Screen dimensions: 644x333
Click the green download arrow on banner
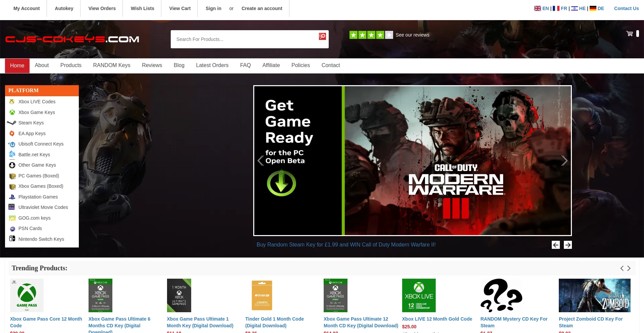click(x=281, y=183)
